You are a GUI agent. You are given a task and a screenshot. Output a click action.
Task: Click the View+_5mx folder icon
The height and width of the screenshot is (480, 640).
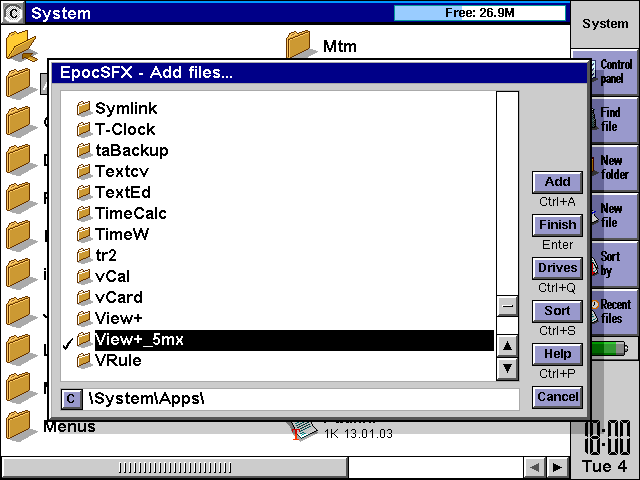84,339
